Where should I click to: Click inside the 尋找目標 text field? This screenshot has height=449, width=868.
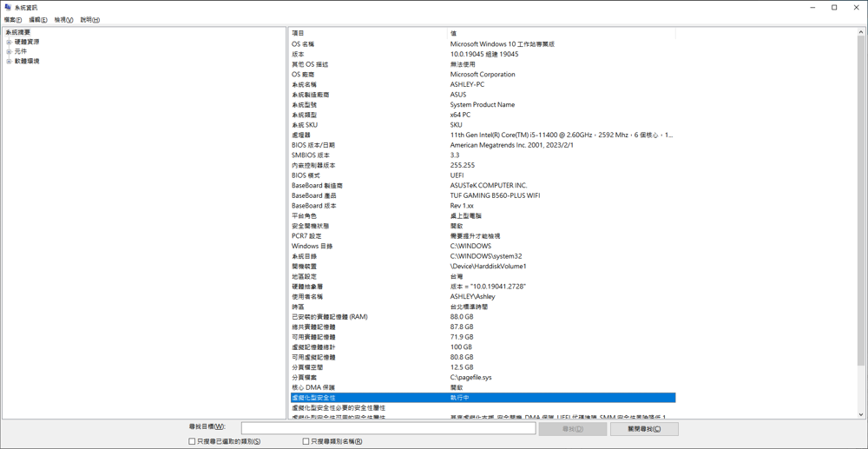pyautogui.click(x=388, y=428)
